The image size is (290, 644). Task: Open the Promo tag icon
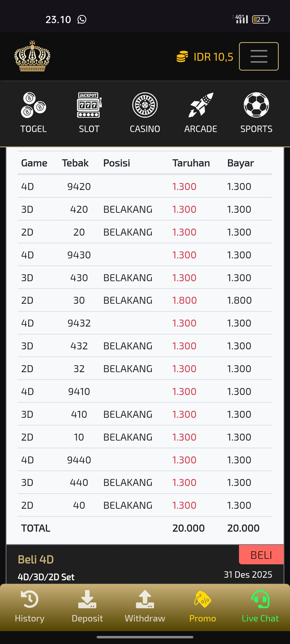[202, 599]
